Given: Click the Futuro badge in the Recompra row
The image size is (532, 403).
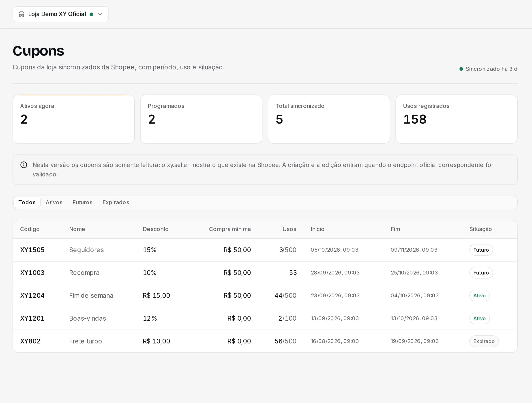Looking at the screenshot, I should [481, 273].
